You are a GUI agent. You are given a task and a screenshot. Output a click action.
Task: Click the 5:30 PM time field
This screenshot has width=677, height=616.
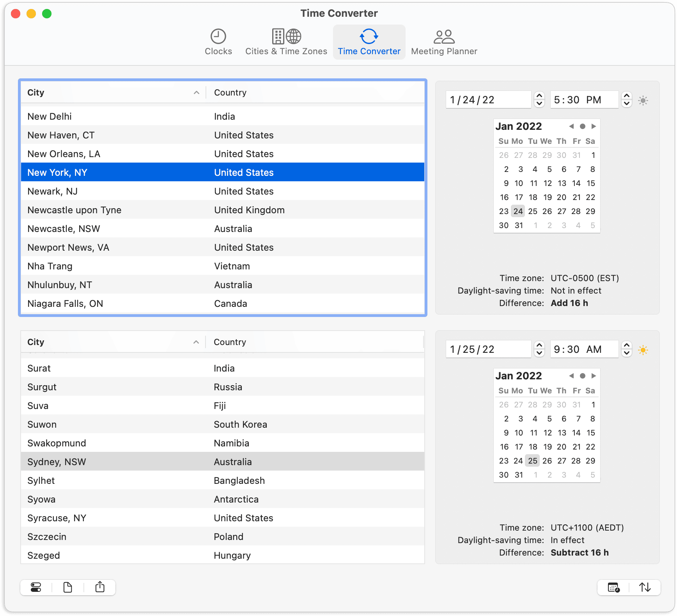tap(584, 100)
